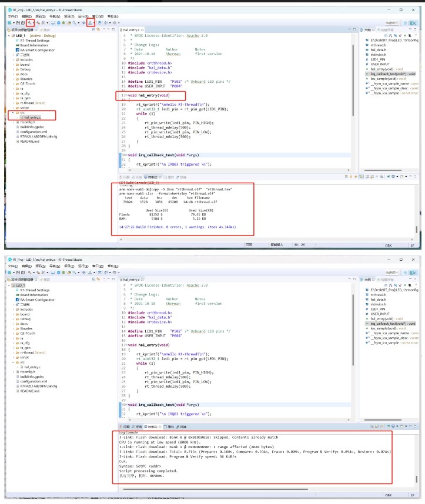Expand the ra_gen folder in bottom project tree
This screenshot has height=504, width=425.
[x=14, y=348]
